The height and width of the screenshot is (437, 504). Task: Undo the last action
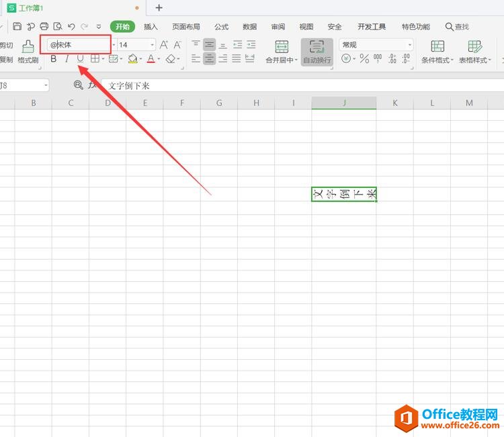(x=71, y=26)
